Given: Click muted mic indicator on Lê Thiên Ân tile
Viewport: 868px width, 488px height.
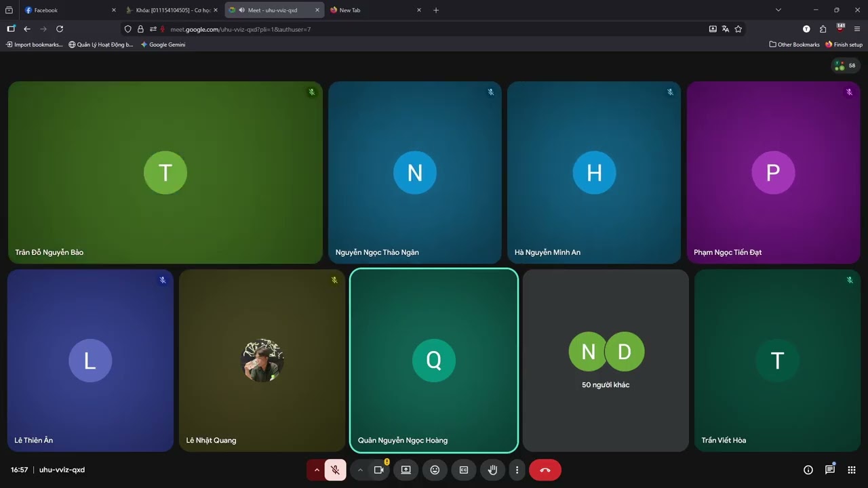Looking at the screenshot, I should pyautogui.click(x=163, y=280).
